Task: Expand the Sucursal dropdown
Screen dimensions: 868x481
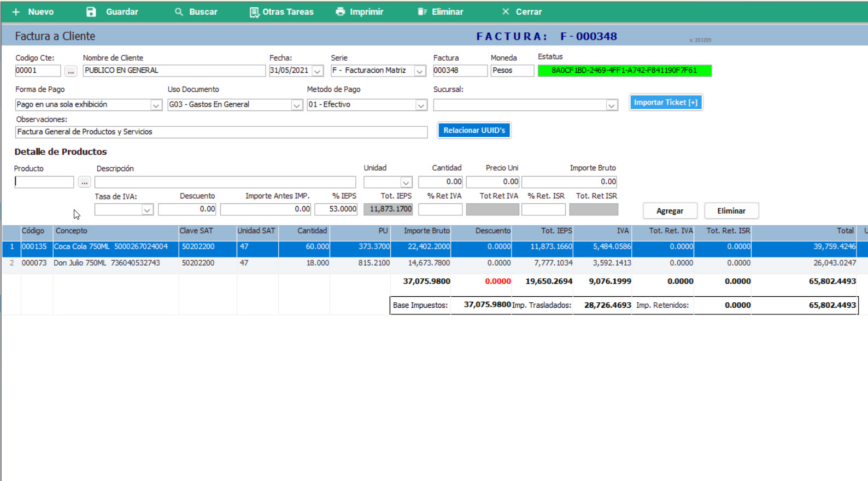Action: click(x=611, y=105)
